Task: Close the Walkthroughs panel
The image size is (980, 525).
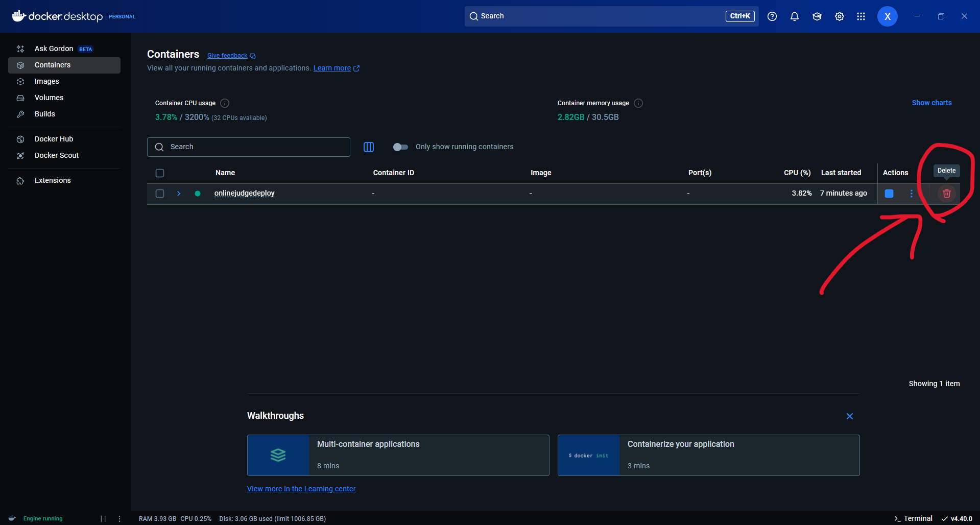Action: 850,416
